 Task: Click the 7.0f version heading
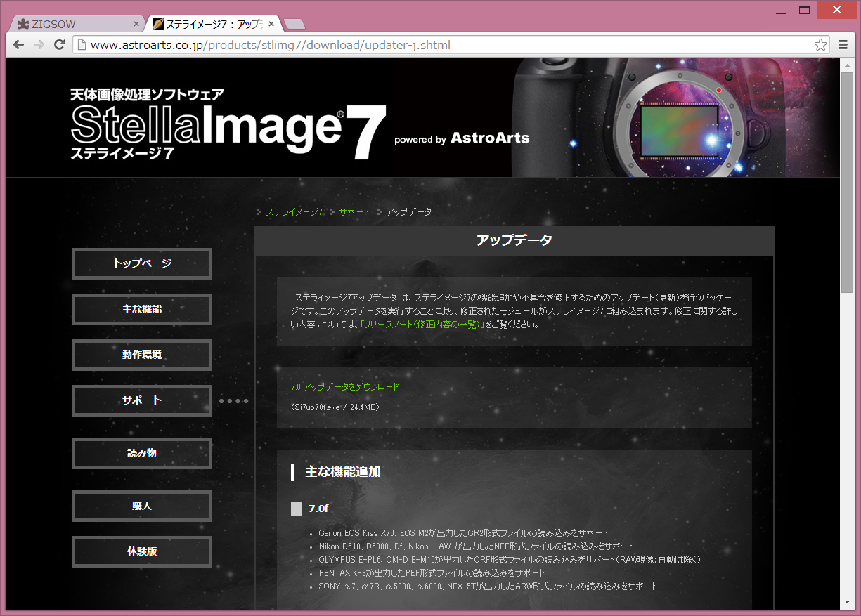click(x=318, y=509)
